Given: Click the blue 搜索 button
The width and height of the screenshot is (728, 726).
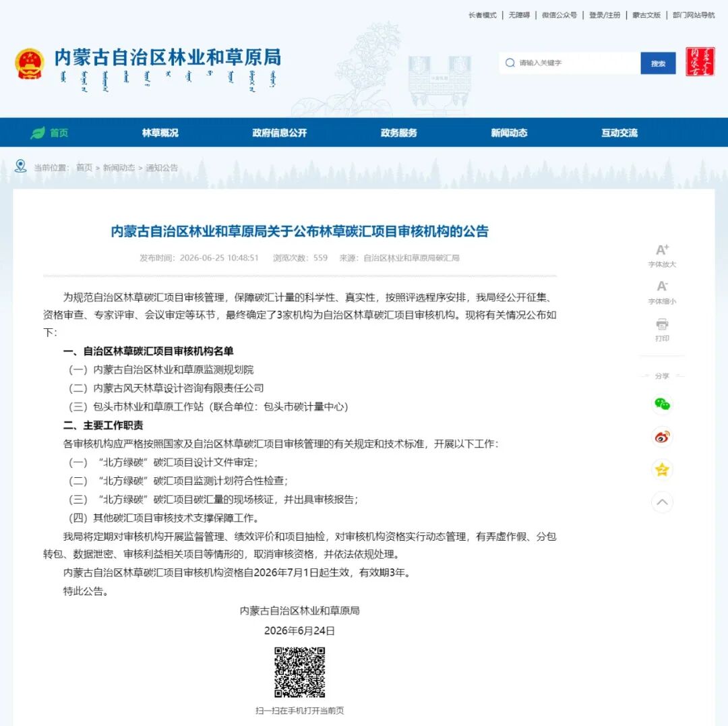Looking at the screenshot, I should (x=658, y=63).
